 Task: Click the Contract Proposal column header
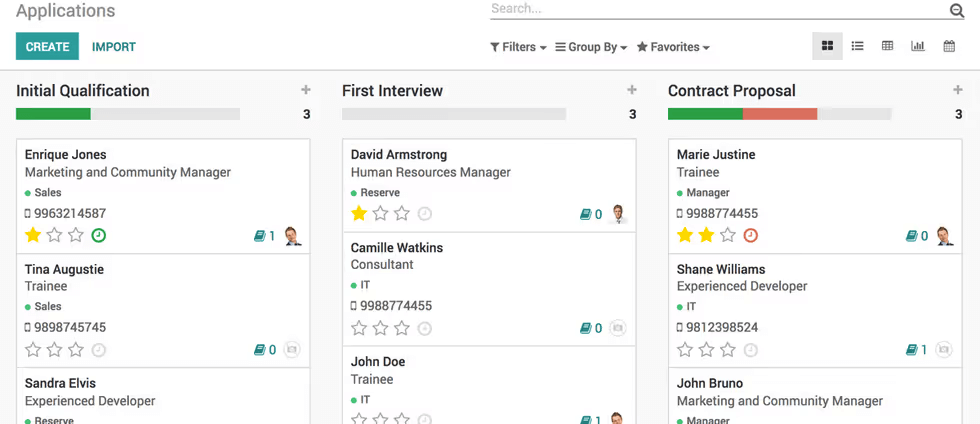(732, 91)
